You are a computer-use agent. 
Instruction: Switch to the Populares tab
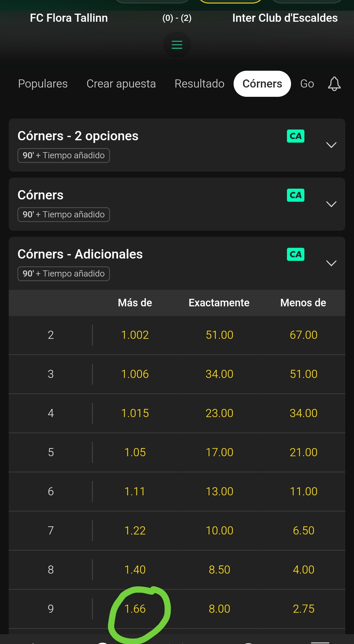[43, 84]
